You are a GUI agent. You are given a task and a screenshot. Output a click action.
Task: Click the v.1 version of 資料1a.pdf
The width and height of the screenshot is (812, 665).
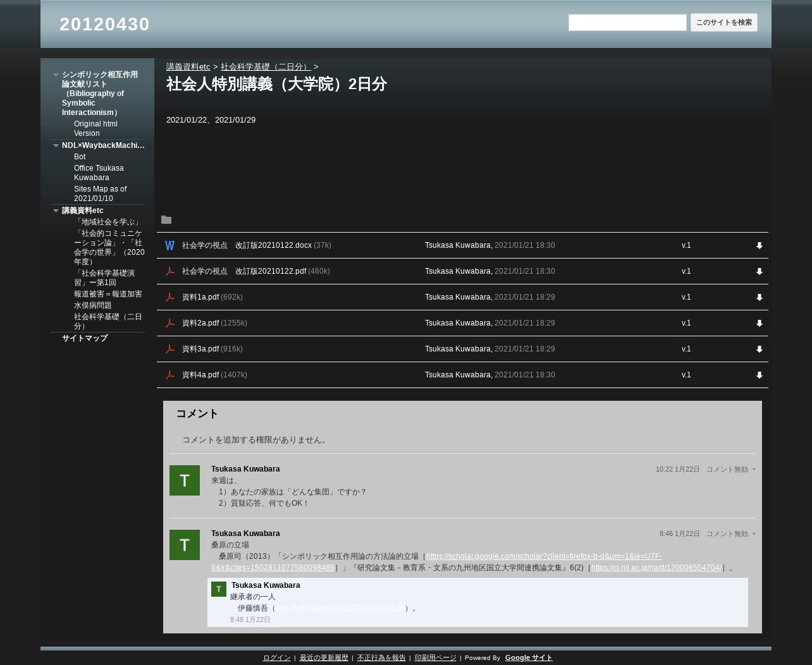tap(686, 297)
